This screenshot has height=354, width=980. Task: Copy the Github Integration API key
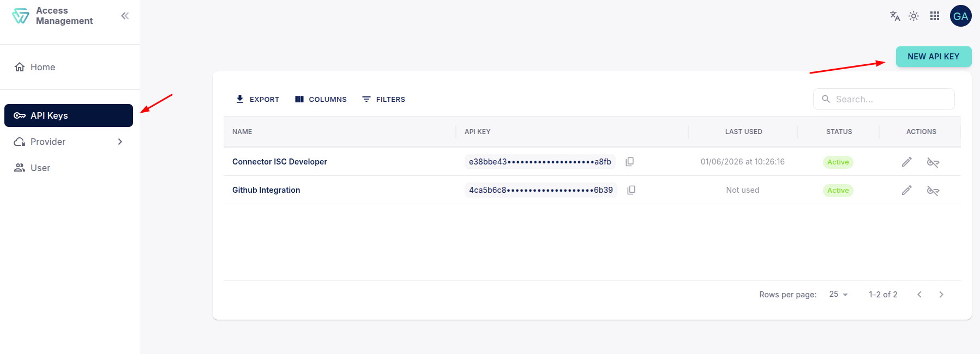pyautogui.click(x=631, y=190)
